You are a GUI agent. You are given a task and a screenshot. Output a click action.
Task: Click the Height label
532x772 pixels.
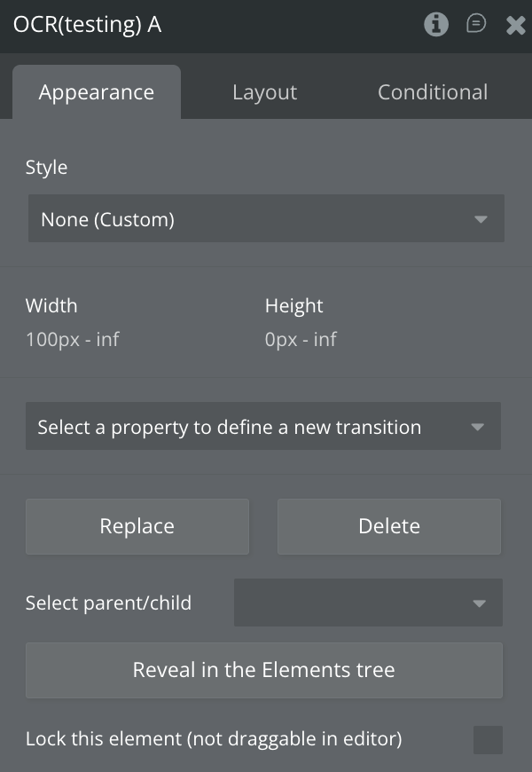coord(293,306)
